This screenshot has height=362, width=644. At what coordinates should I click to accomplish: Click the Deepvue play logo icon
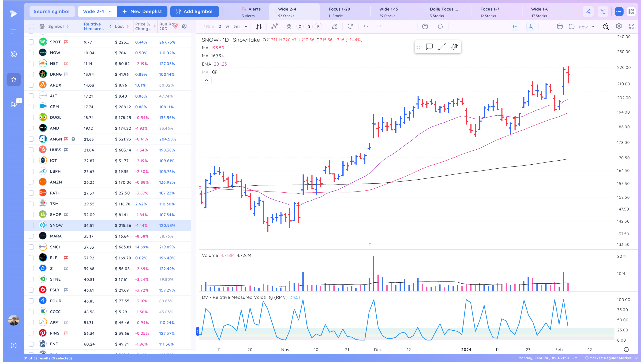point(14,14)
